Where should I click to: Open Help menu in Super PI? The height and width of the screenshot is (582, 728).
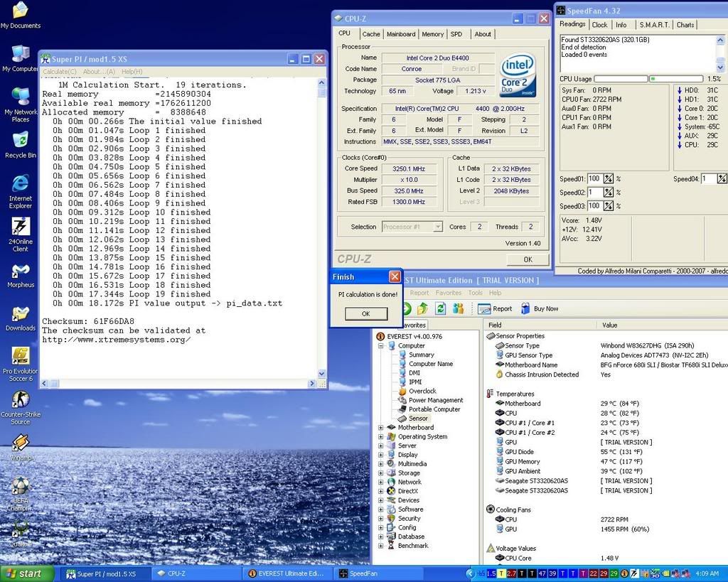click(132, 72)
